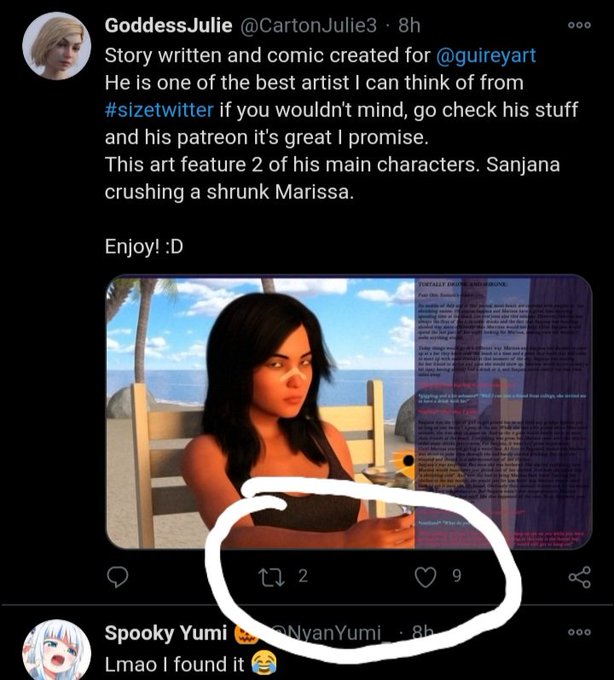
Task: Click the reply speech bubble icon
Action: point(118,577)
